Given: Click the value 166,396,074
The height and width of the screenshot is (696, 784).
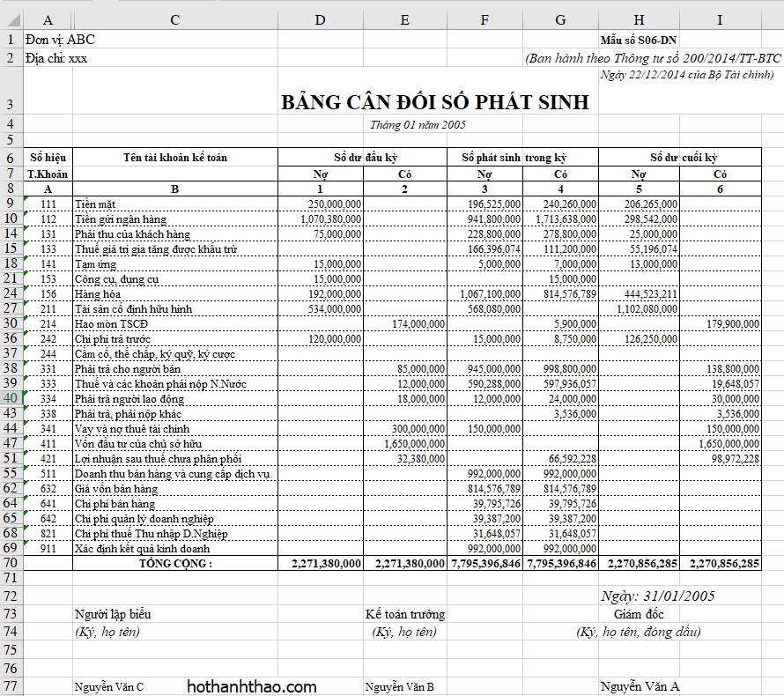Looking at the screenshot, I should click(x=494, y=249).
